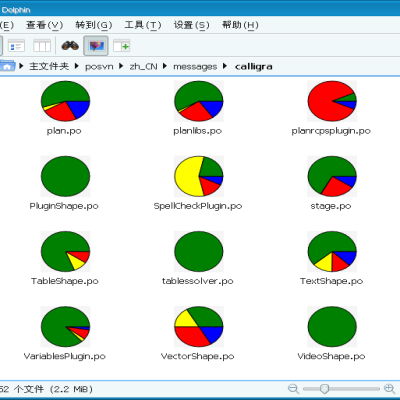The width and height of the screenshot is (400, 400).
Task: Select the SpellCheckPlugin.po pie chart thumbnail
Action: point(199,176)
